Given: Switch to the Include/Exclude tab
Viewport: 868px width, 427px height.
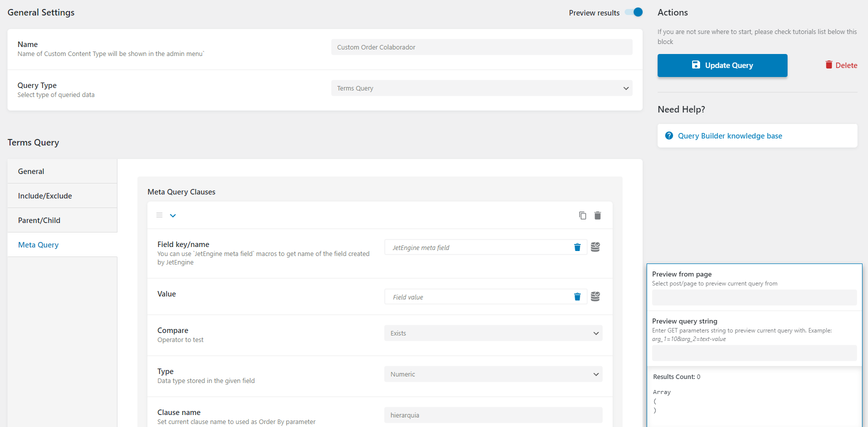Looking at the screenshot, I should 62,196.
